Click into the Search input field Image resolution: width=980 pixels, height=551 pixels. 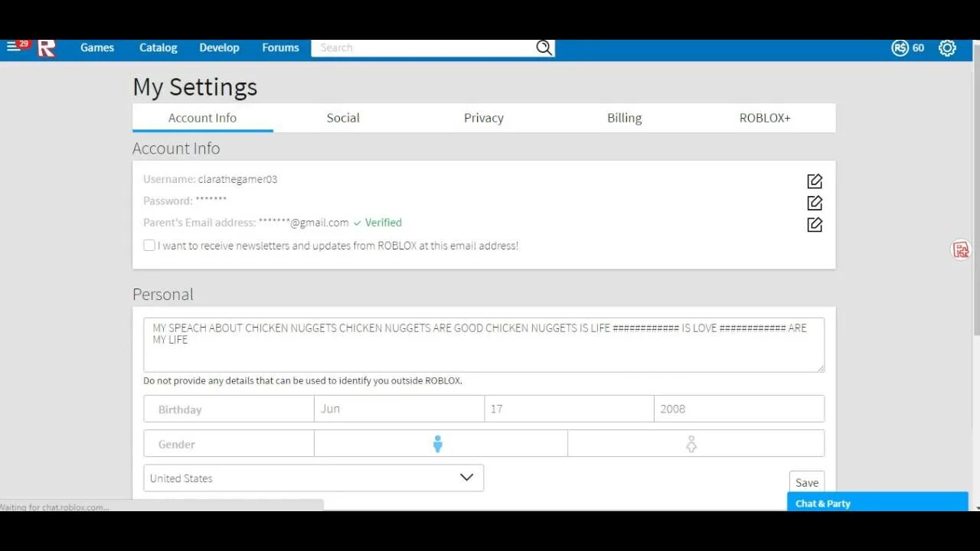[423, 47]
